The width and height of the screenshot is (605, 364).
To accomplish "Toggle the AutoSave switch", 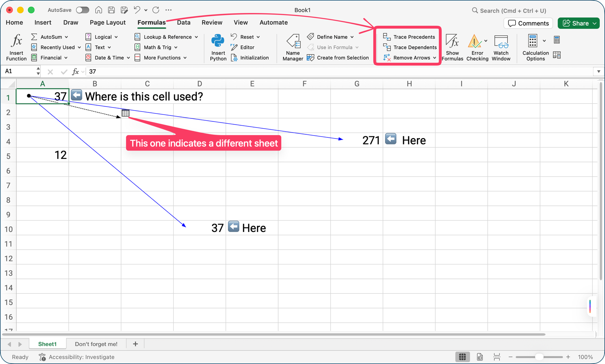I will [83, 10].
